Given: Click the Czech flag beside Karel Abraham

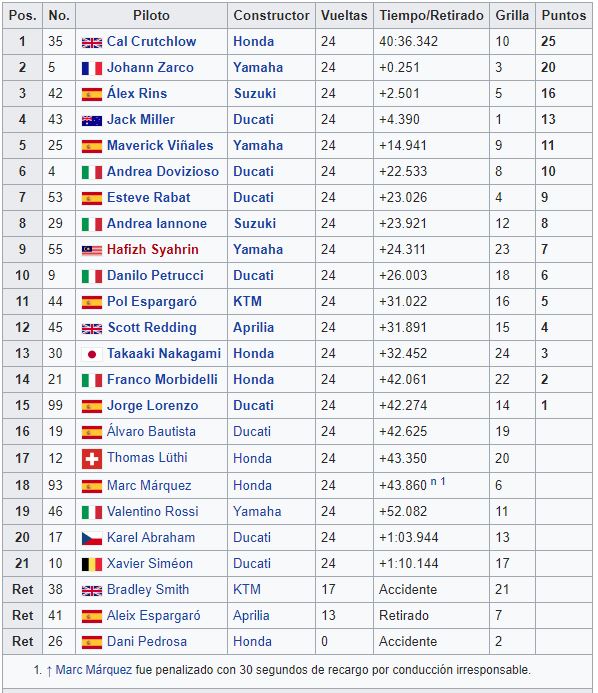Looking at the screenshot, I should tap(92, 538).
